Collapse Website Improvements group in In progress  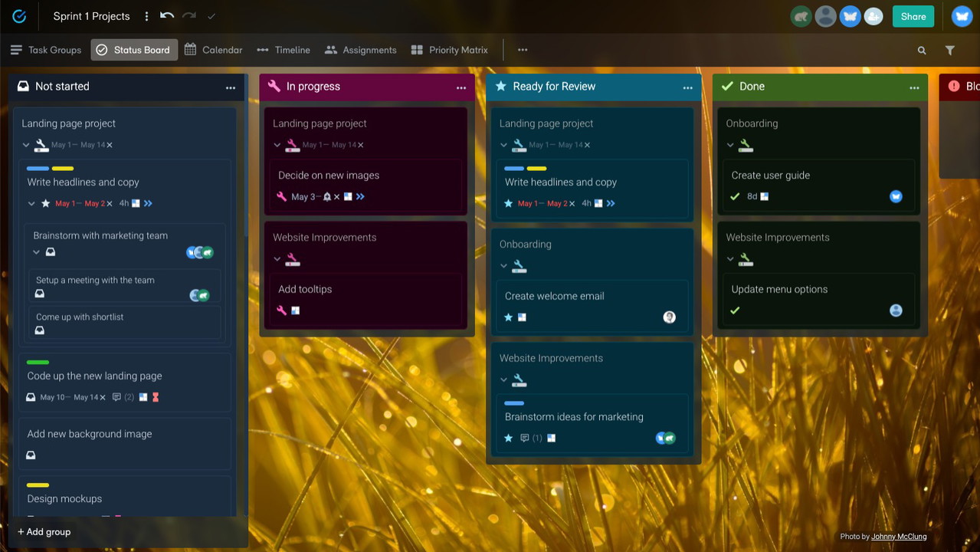coord(277,259)
